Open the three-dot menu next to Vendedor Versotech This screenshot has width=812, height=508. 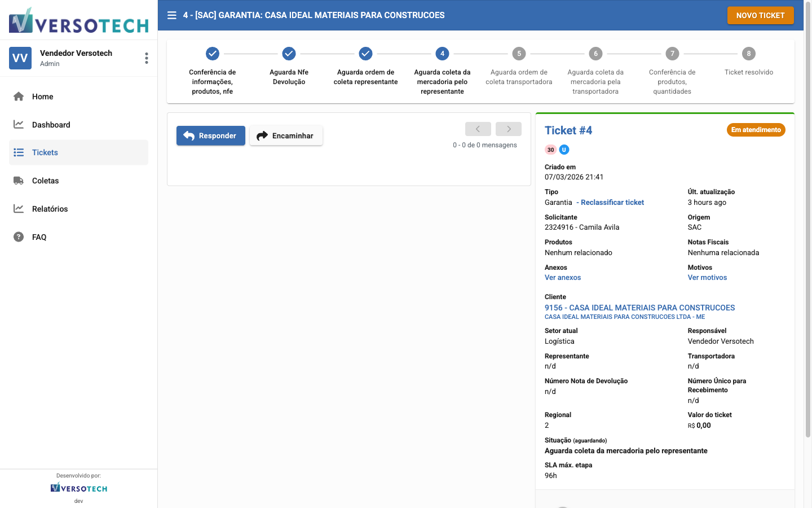146,58
